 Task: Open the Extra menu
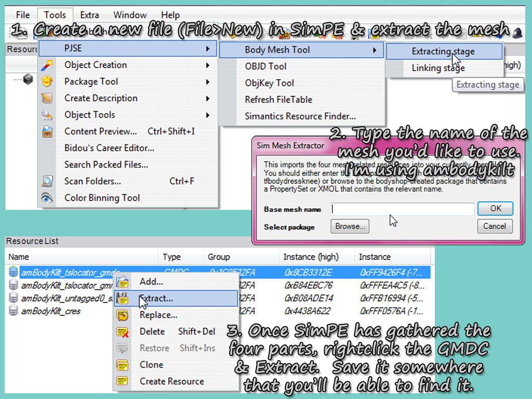(89, 15)
